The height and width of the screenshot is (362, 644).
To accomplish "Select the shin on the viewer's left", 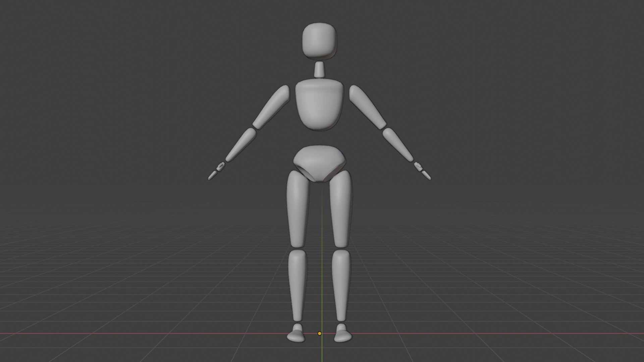I will tap(297, 286).
